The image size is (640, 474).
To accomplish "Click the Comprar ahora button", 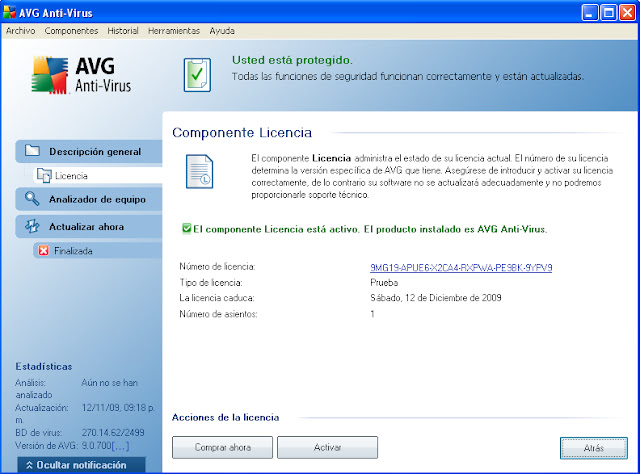I will pos(222,447).
